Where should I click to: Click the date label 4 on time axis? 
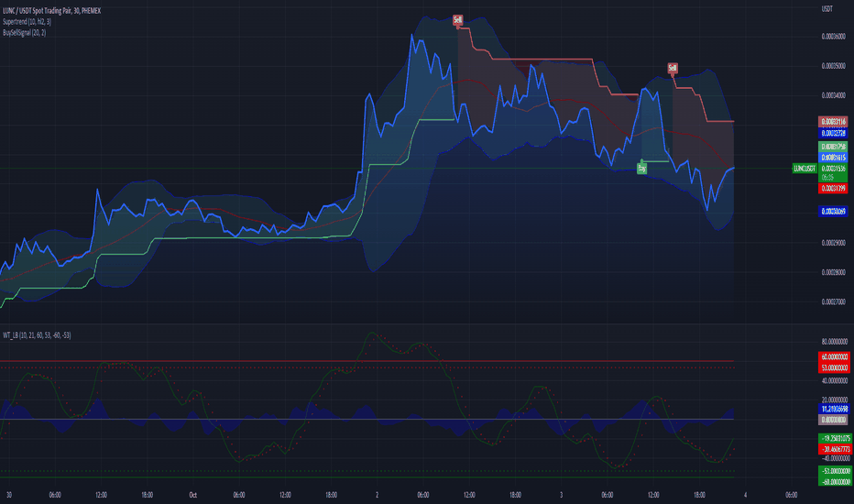[745, 495]
